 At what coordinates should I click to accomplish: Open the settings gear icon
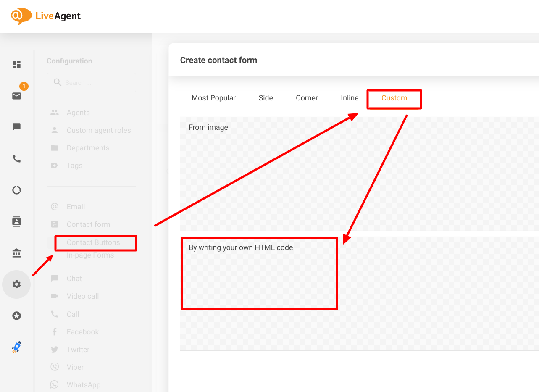point(16,284)
